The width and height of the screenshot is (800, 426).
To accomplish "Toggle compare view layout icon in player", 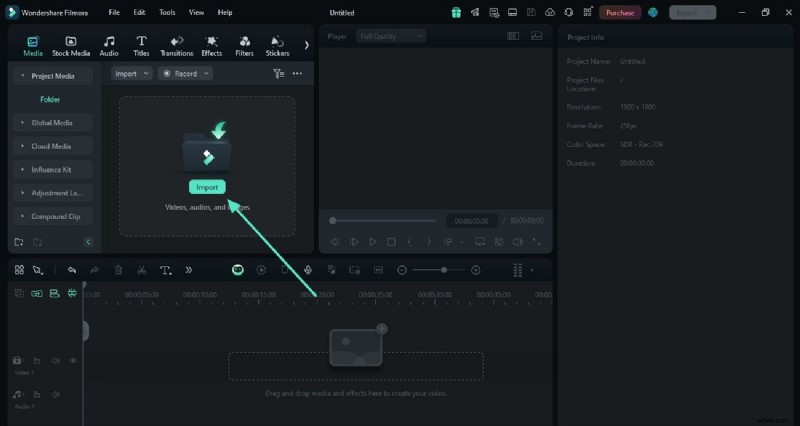I will (x=513, y=36).
